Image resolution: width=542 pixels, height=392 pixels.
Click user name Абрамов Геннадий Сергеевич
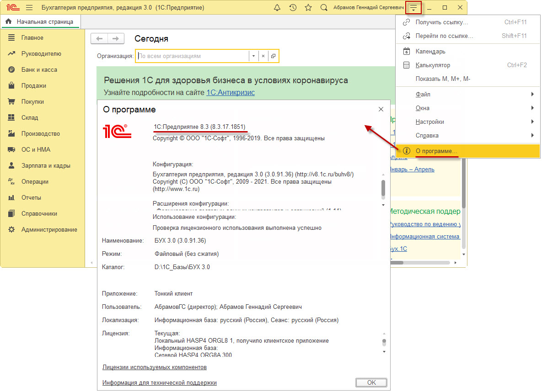coord(369,8)
